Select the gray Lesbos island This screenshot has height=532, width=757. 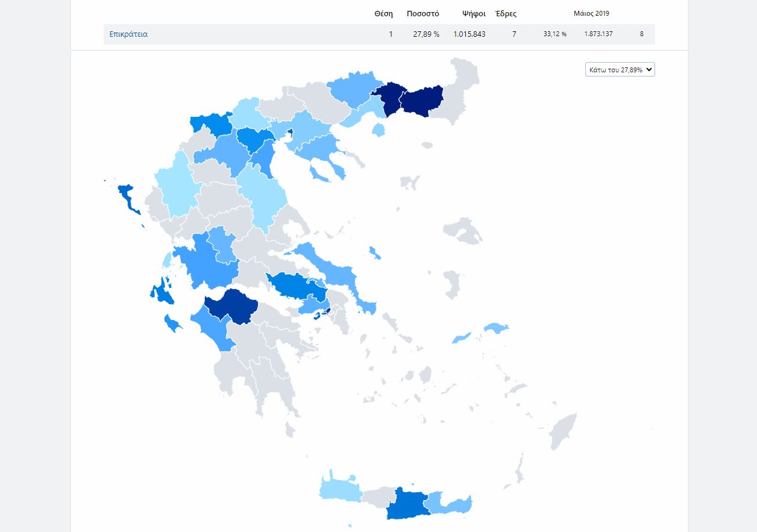point(463,231)
